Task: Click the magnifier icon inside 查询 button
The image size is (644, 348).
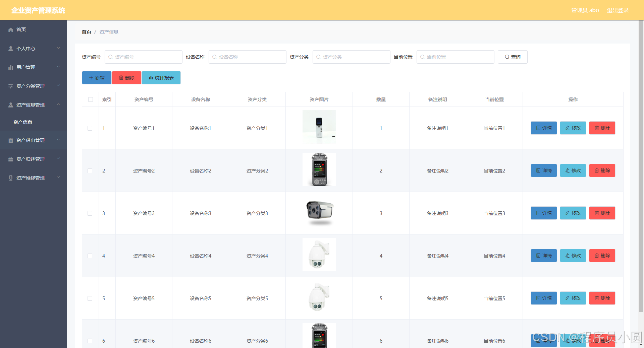Action: 507,57
